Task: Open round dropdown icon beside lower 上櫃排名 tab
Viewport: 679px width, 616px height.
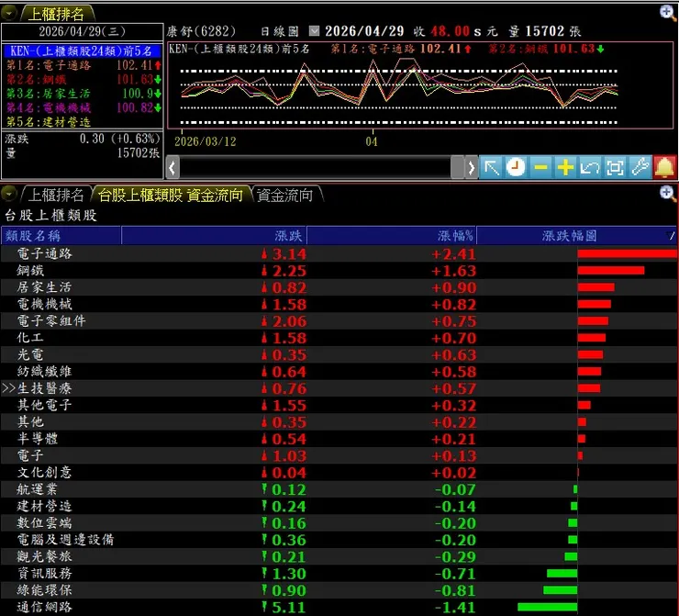Action: point(8,194)
